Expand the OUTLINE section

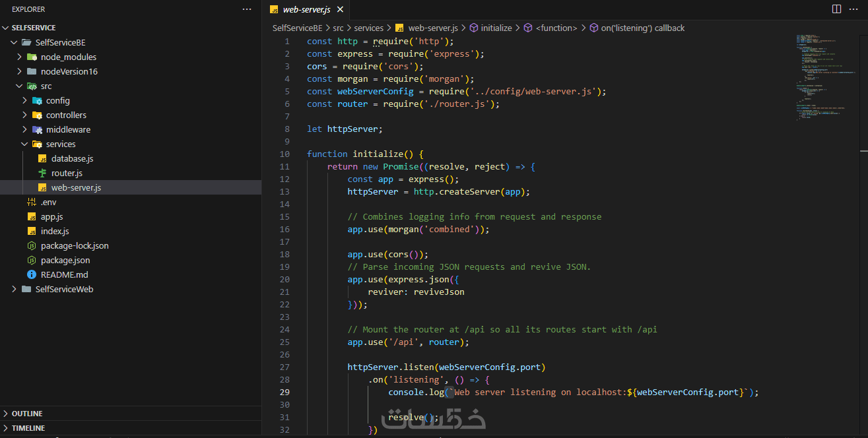tap(26, 414)
